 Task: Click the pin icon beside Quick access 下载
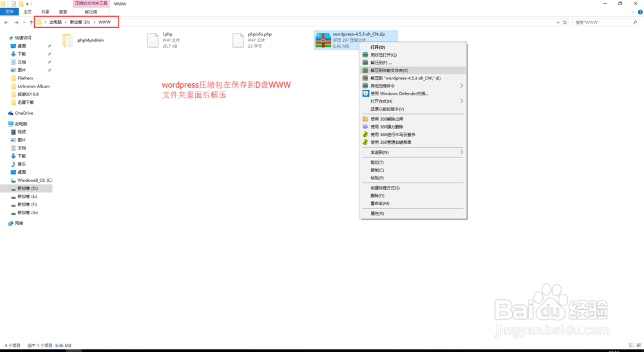(x=50, y=54)
